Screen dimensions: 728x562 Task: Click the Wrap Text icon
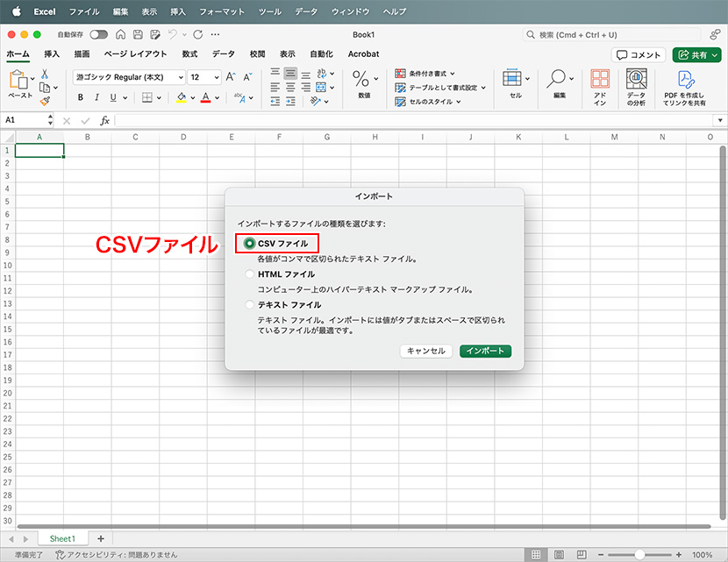[321, 74]
